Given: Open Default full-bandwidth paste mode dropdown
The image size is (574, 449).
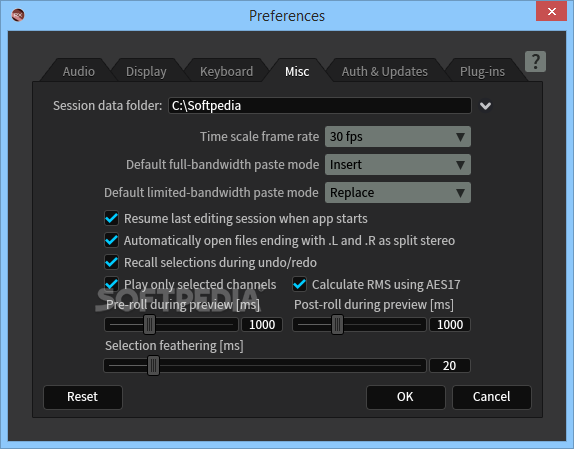Looking at the screenshot, I should [x=398, y=165].
